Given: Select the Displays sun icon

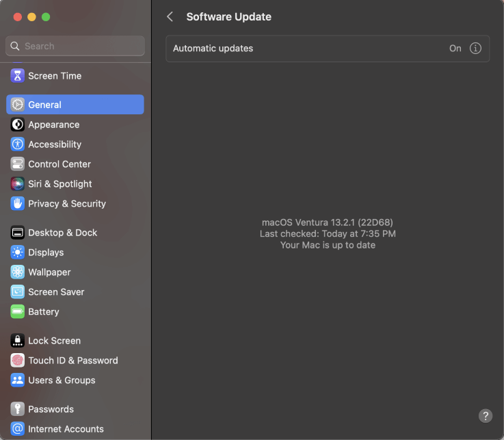Looking at the screenshot, I should [17, 253].
